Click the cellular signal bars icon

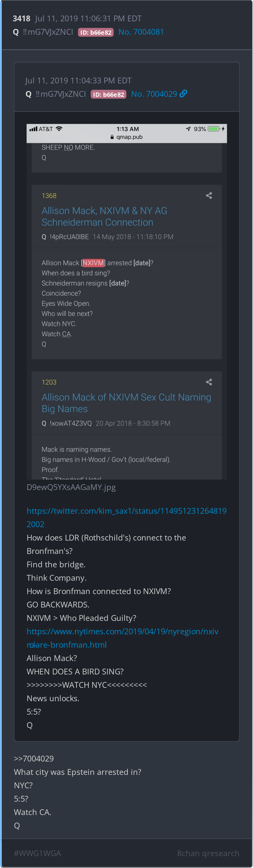click(34, 129)
